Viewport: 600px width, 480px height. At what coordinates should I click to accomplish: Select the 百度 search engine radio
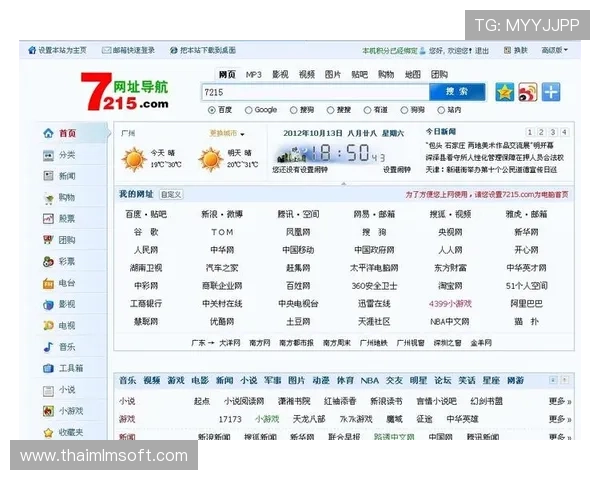pos(212,110)
